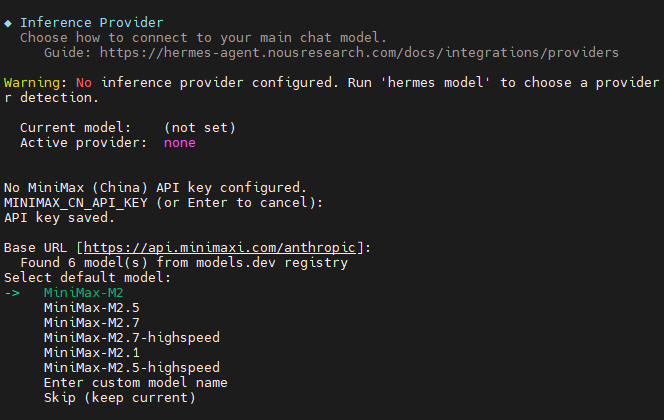
Task: Click the 'Select default model:' prompt
Action: coord(88,277)
